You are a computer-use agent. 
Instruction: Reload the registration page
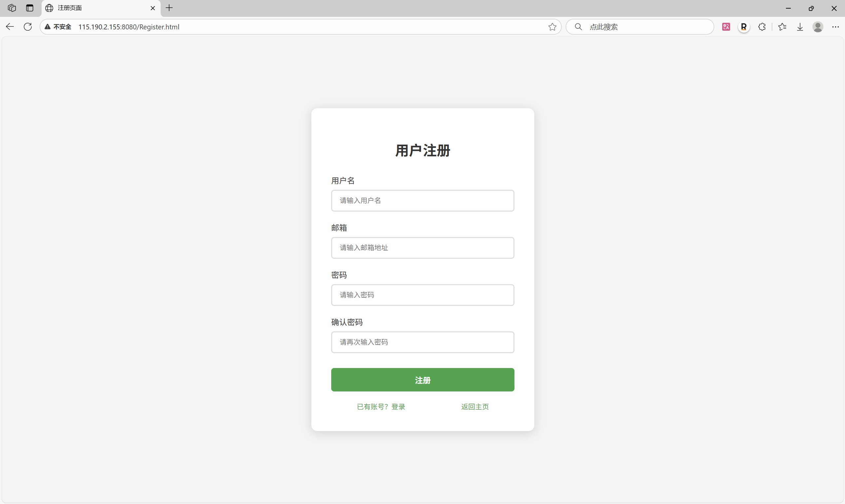coord(28,27)
